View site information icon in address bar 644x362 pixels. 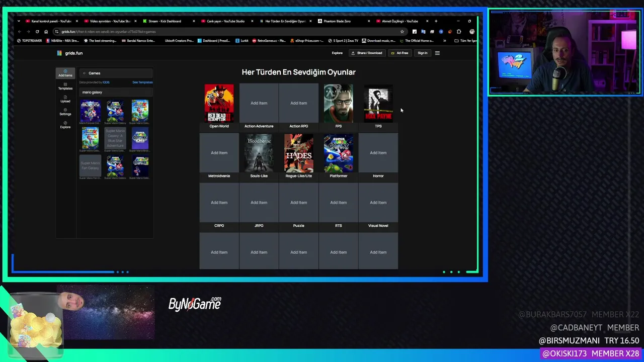57,32
